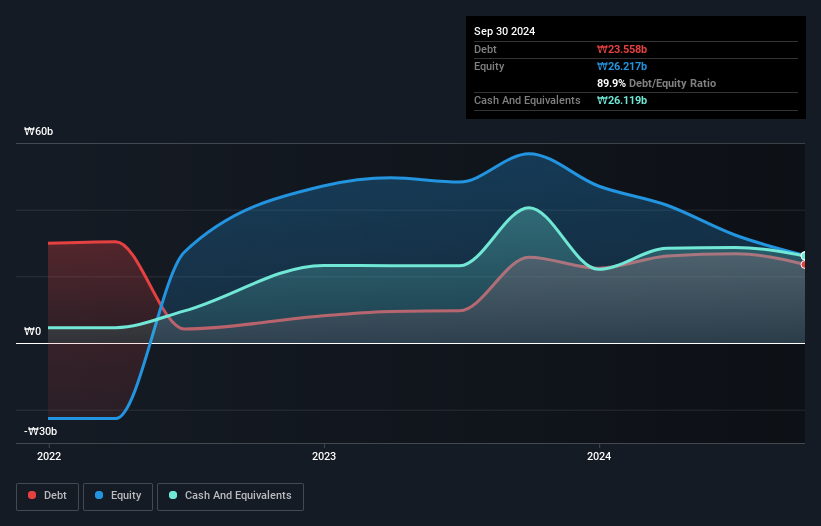Click the Equity label in tooltip
821x526 pixels.
click(x=489, y=66)
